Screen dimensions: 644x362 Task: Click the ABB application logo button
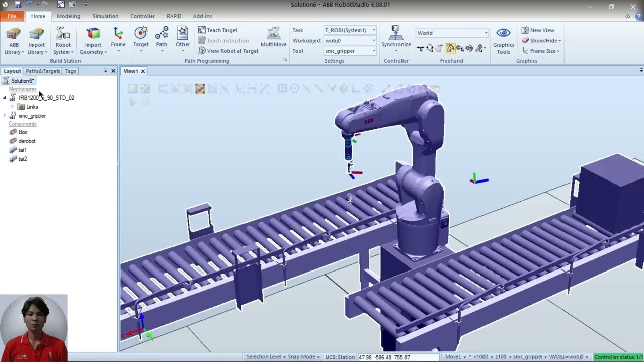5,5
